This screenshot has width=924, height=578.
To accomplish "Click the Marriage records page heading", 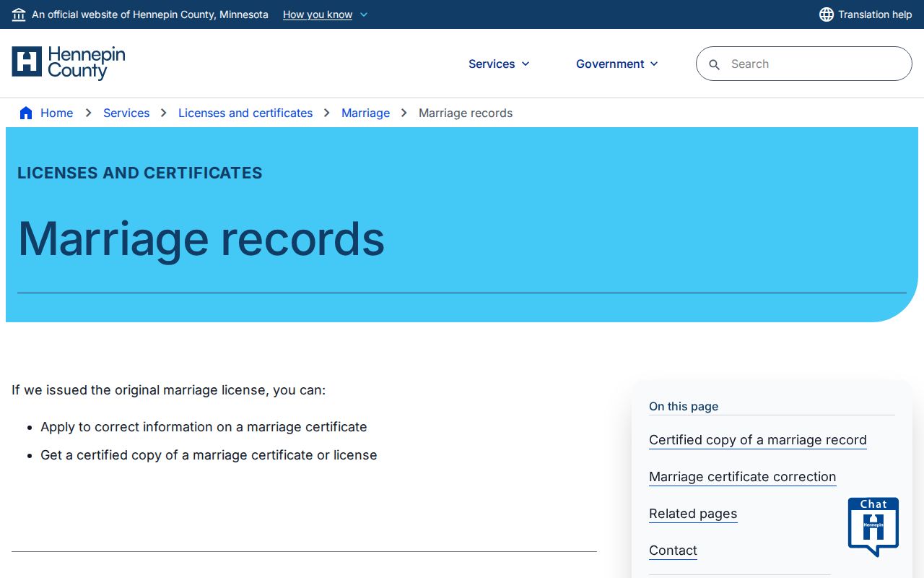I will (x=201, y=238).
